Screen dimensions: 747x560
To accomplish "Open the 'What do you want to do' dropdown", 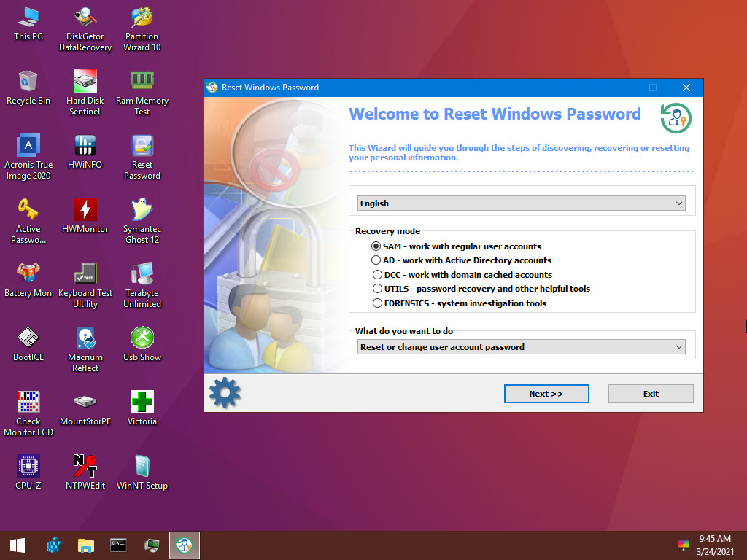I will click(x=521, y=347).
